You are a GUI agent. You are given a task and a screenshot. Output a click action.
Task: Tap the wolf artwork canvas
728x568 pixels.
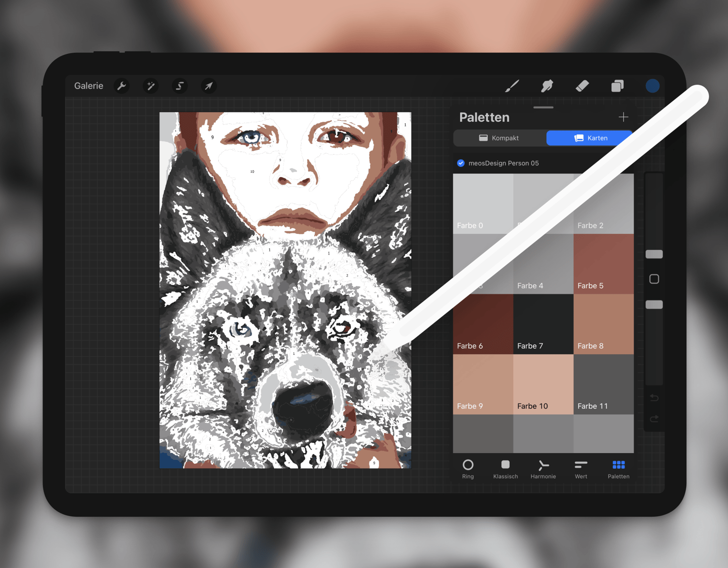point(285,290)
